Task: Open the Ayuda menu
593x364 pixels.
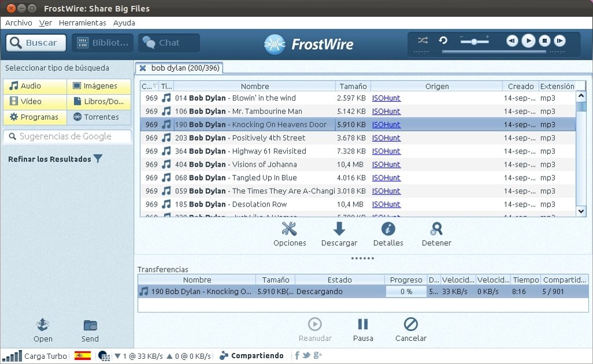Action: pos(124,23)
